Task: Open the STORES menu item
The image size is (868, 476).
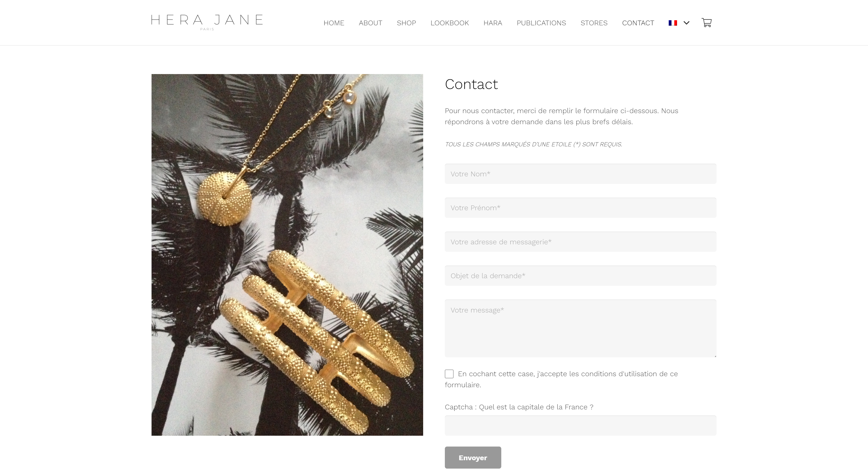Action: 594,23
